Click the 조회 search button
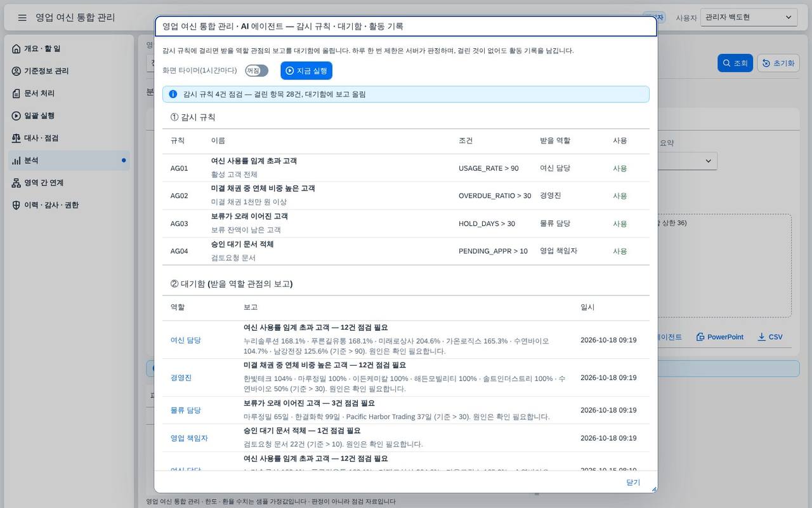The image size is (812, 508). pos(735,63)
